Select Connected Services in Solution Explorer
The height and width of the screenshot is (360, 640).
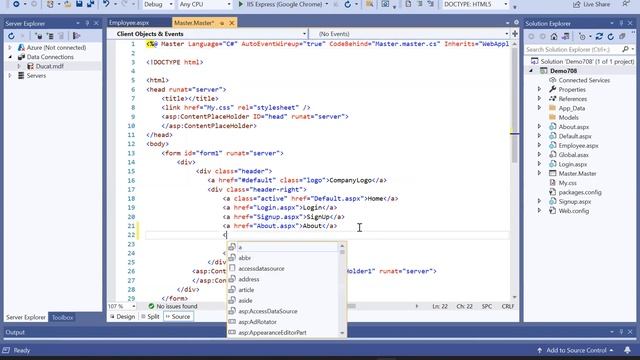584,80
